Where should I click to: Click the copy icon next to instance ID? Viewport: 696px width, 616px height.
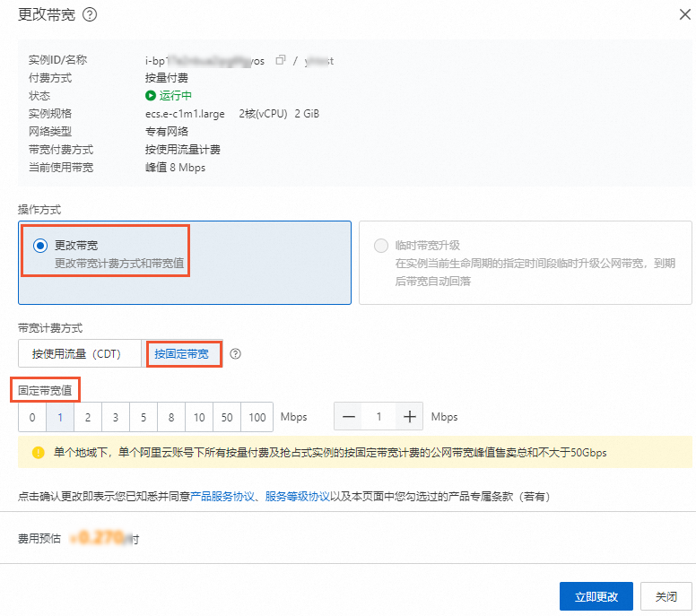tap(281, 60)
